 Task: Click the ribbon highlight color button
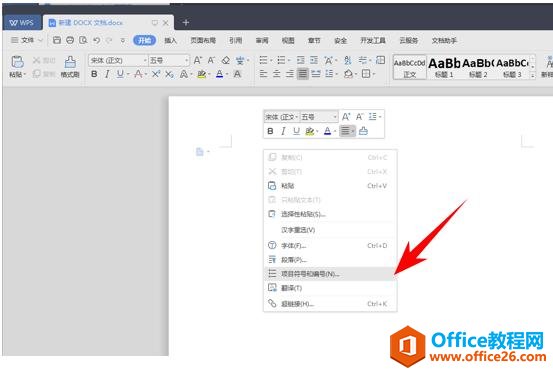click(x=201, y=74)
